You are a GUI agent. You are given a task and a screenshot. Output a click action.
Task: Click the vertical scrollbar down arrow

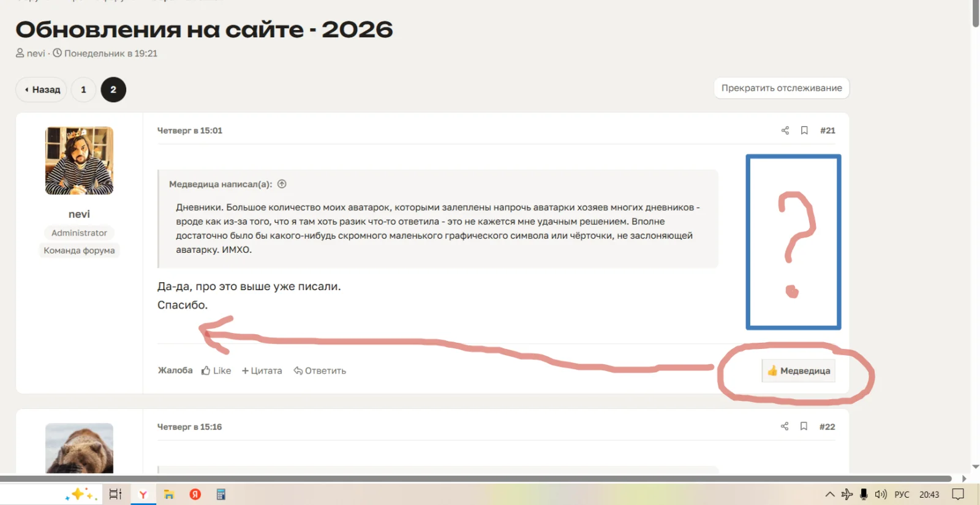976,466
